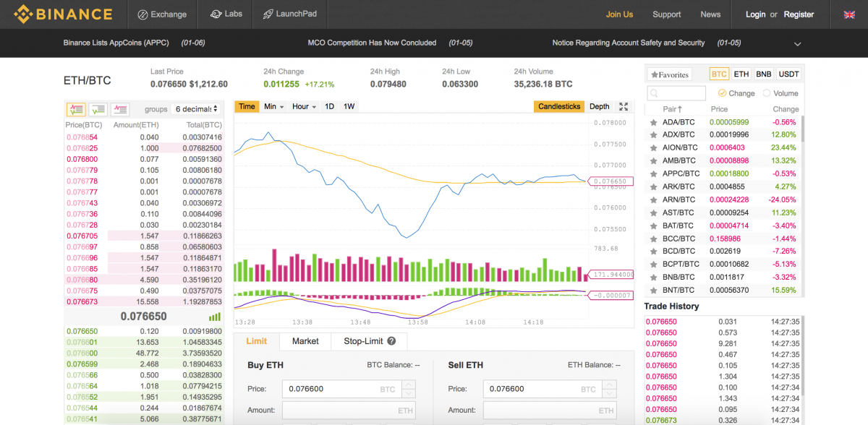
Task: Show combined buy and sell order book
Action: coord(76,109)
